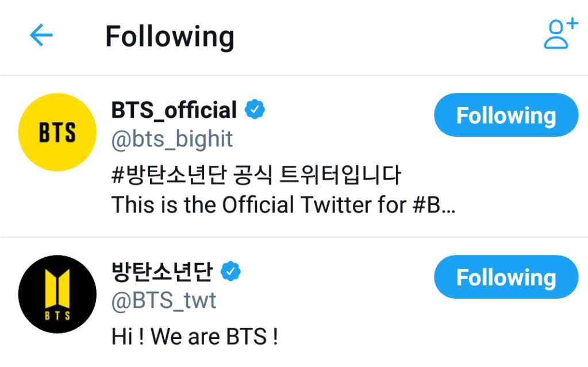Tap the black BTS logo avatar
The width and height of the screenshot is (588, 367).
pos(57,294)
